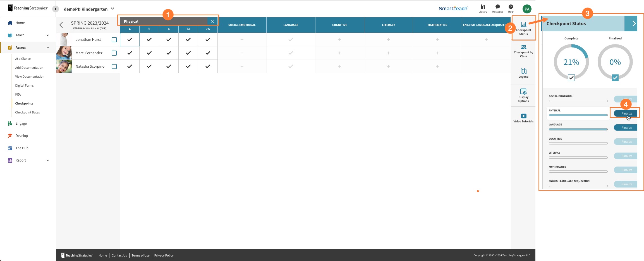The width and height of the screenshot is (644, 261).
Task: Expand the demoPD Kindergarten class dropdown
Action: tap(112, 8)
